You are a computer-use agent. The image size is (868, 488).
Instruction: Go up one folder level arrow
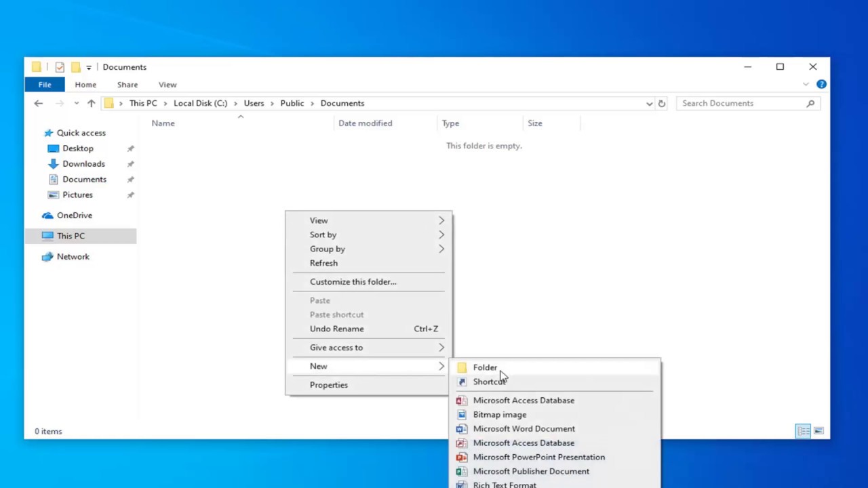click(x=91, y=103)
